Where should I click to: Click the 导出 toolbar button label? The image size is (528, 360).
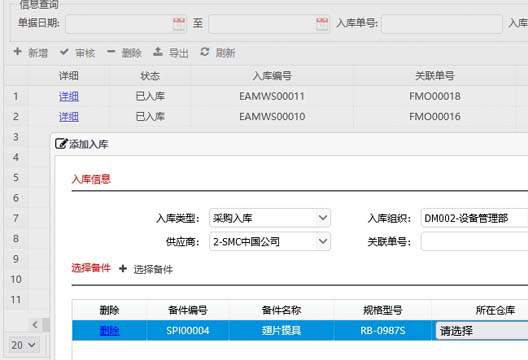pos(178,53)
